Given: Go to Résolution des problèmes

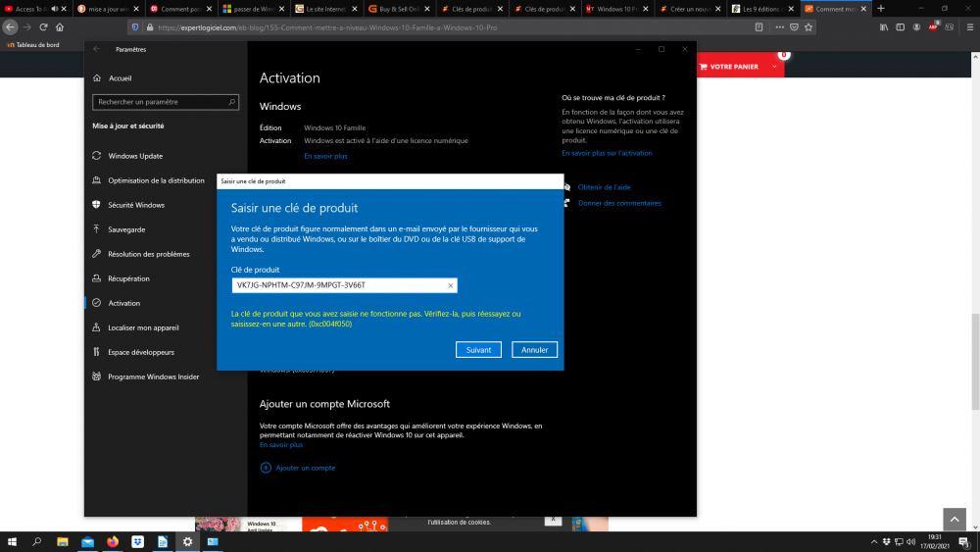Looking at the screenshot, I should click(x=148, y=254).
